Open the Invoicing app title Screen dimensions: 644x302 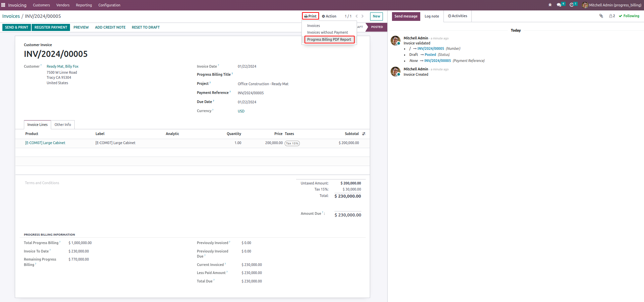[x=17, y=5]
